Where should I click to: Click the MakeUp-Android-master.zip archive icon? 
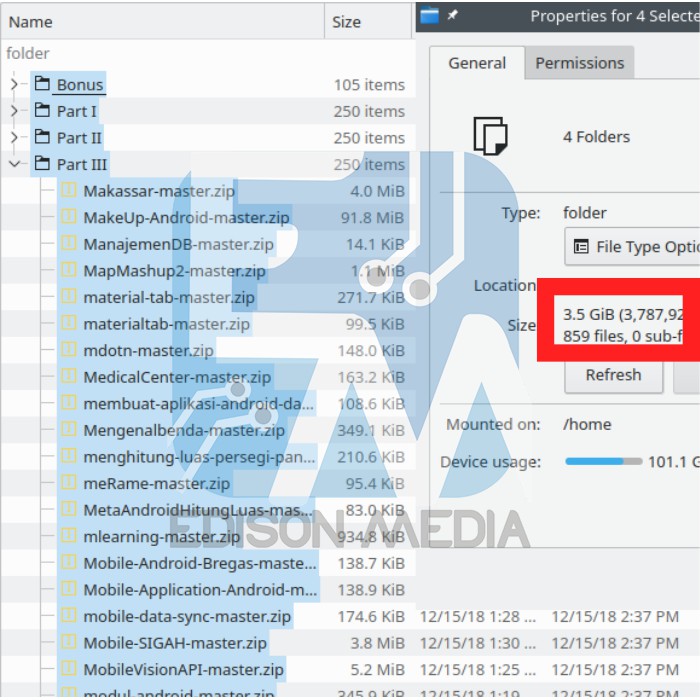pos(69,217)
